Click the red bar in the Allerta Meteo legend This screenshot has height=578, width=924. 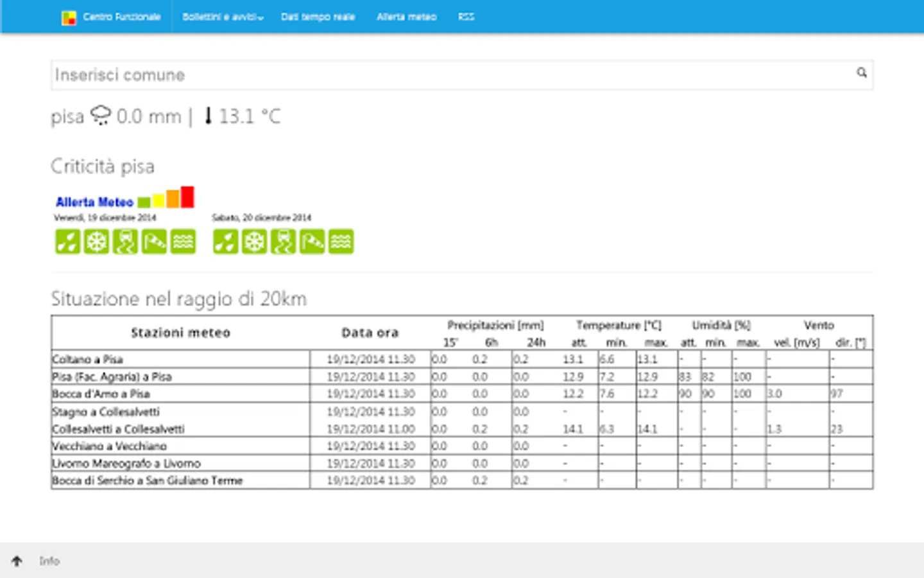(x=187, y=197)
